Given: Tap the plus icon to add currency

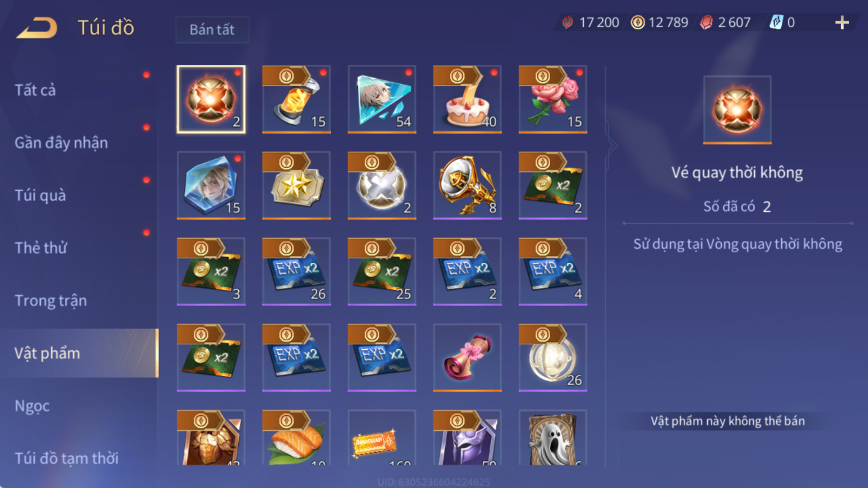Looking at the screenshot, I should click(x=842, y=22).
